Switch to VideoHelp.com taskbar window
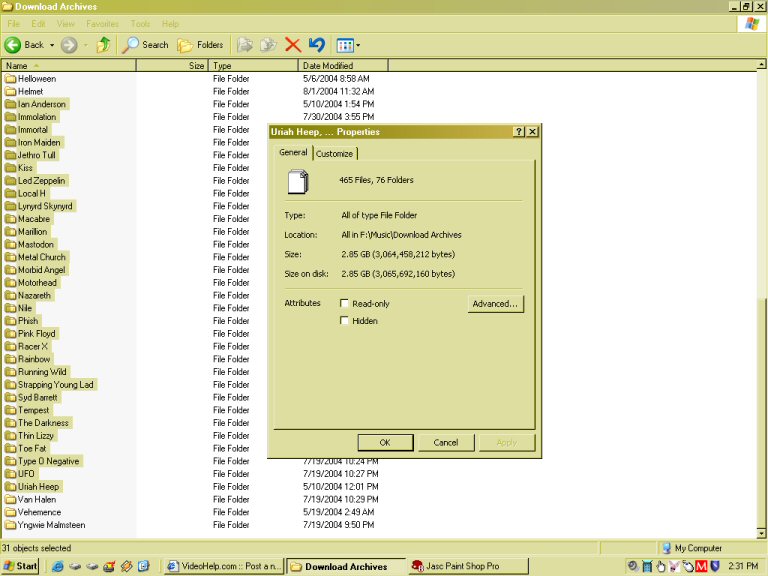This screenshot has height=576, width=768. click(225, 566)
